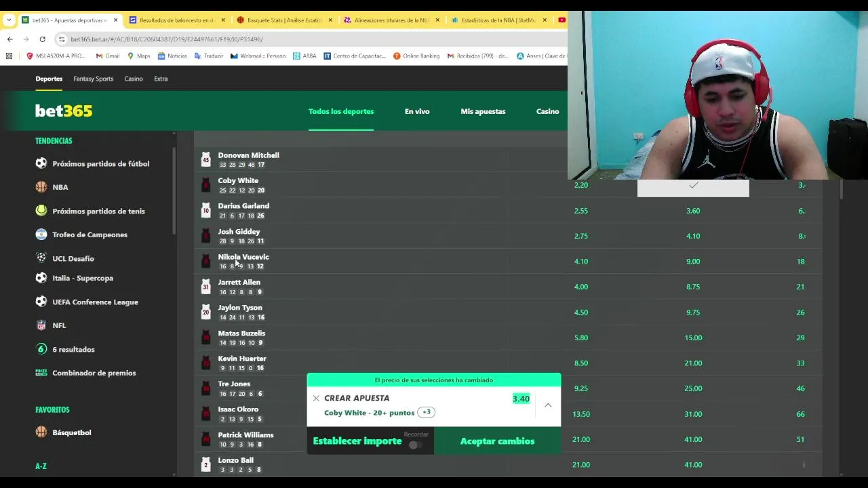The height and width of the screenshot is (488, 868).
Task: Go back with the browser back arrow
Action: tap(9, 39)
